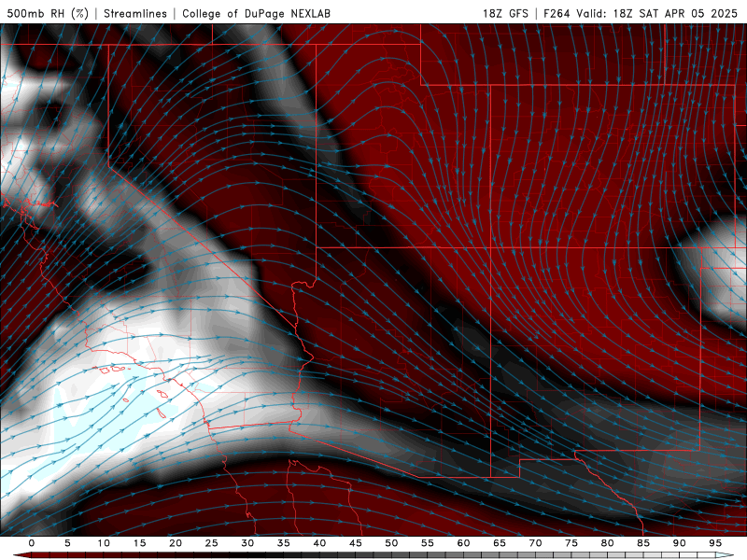Click the color scale label "85"
The height and width of the screenshot is (560, 747).
(643, 543)
